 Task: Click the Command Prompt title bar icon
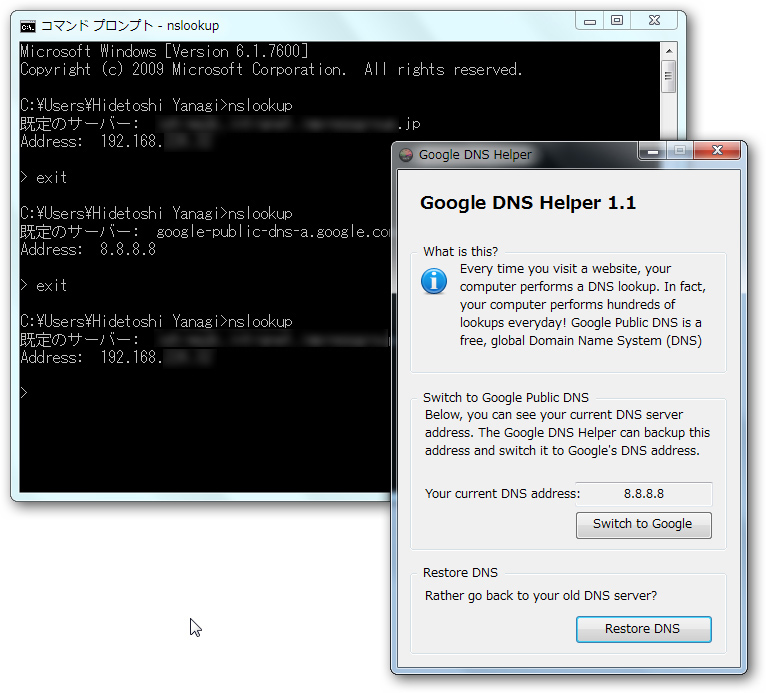[28, 26]
